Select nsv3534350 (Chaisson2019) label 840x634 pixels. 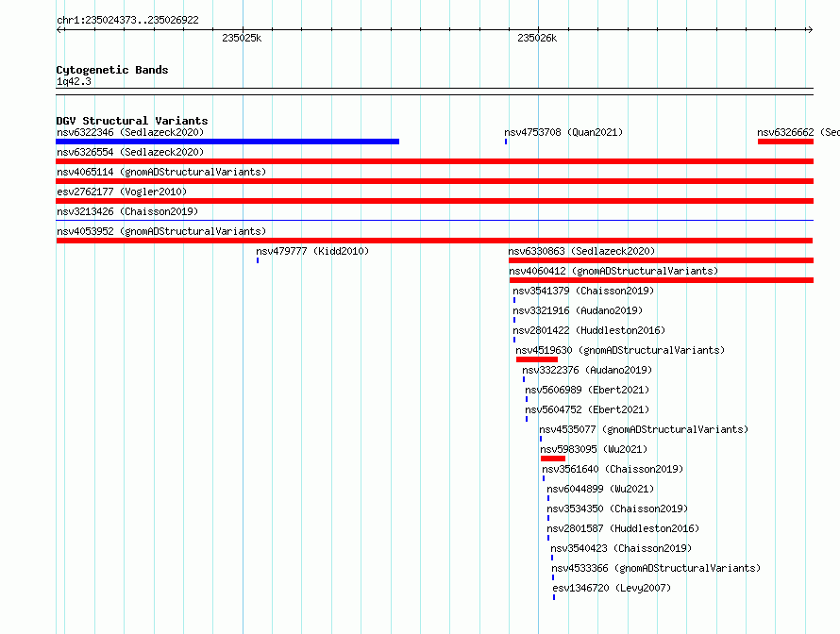(x=617, y=509)
